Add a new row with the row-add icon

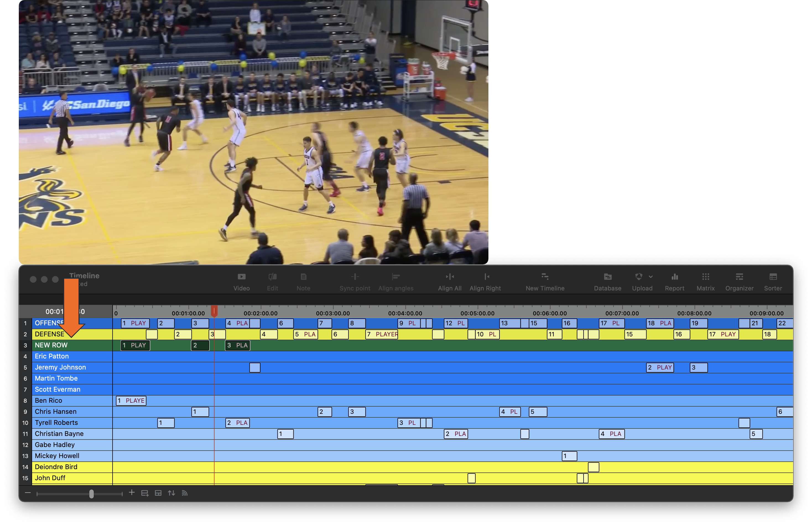point(145,493)
